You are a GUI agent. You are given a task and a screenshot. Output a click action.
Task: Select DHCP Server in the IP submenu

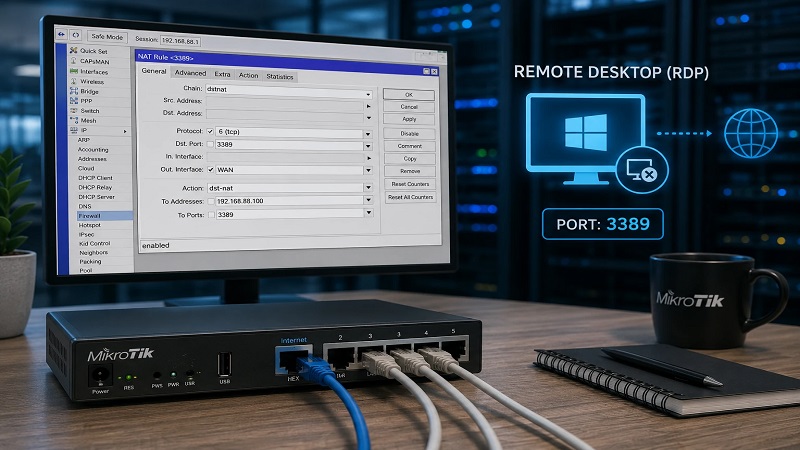pyautogui.click(x=96, y=196)
